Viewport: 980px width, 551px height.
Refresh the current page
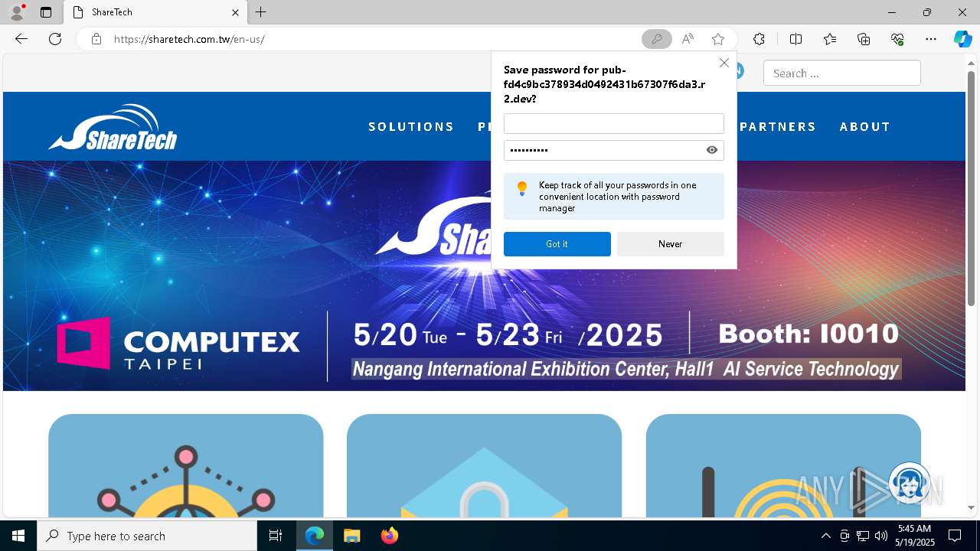[x=55, y=39]
